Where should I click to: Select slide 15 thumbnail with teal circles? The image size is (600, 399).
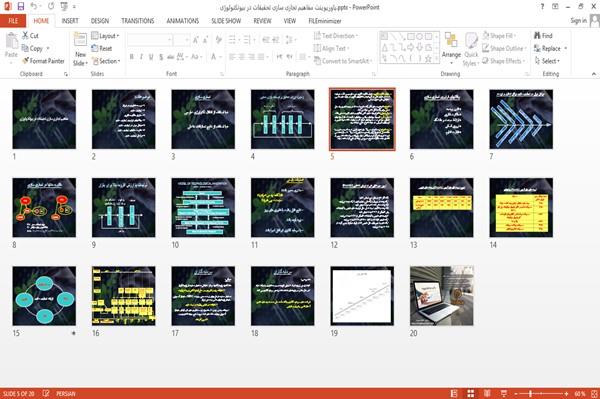point(44,296)
